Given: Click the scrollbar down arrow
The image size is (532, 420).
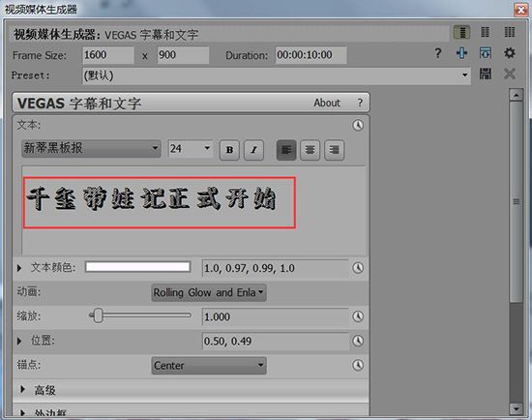Looking at the screenshot, I should pos(516,408).
